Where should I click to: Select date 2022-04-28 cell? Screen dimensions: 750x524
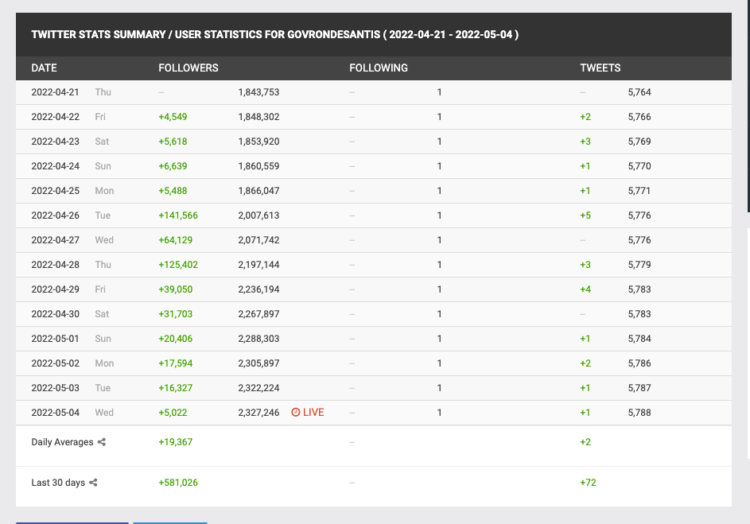click(x=55, y=264)
